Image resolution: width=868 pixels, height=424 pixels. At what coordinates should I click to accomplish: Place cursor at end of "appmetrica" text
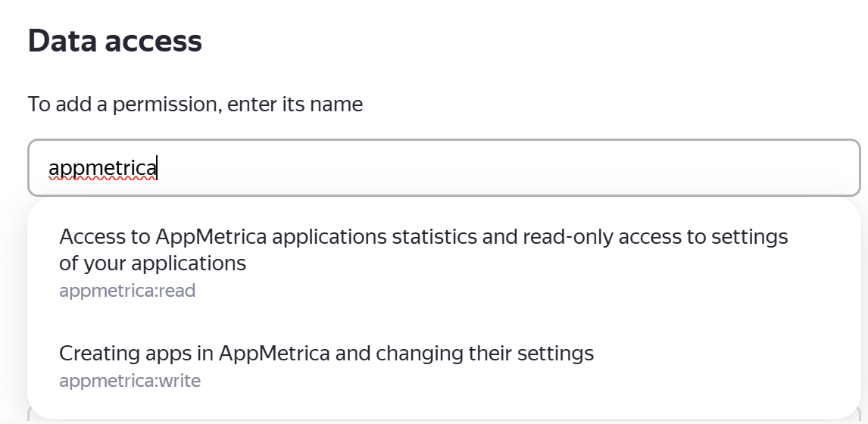point(158,167)
